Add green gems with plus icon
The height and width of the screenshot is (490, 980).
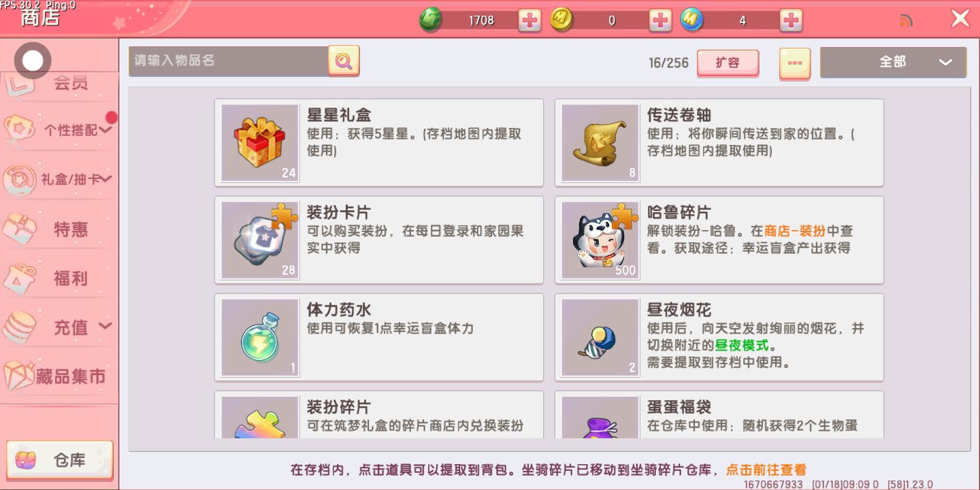(529, 20)
